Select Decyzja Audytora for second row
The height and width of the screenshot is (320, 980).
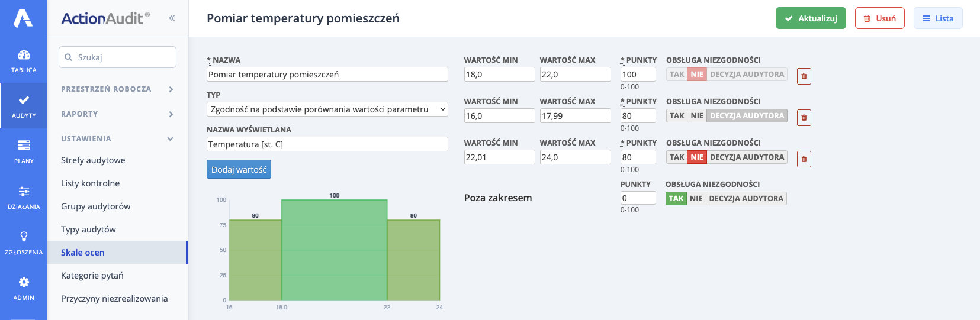pyautogui.click(x=746, y=116)
